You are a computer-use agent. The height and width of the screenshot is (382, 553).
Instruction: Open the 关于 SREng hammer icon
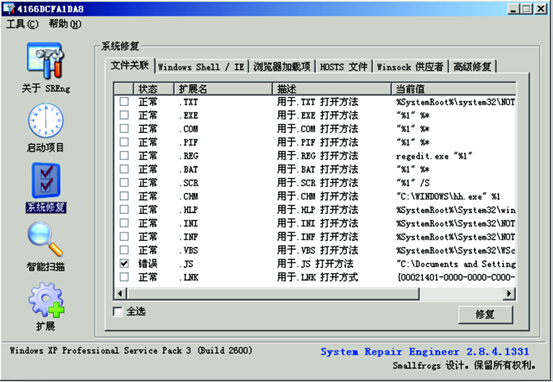click(45, 60)
